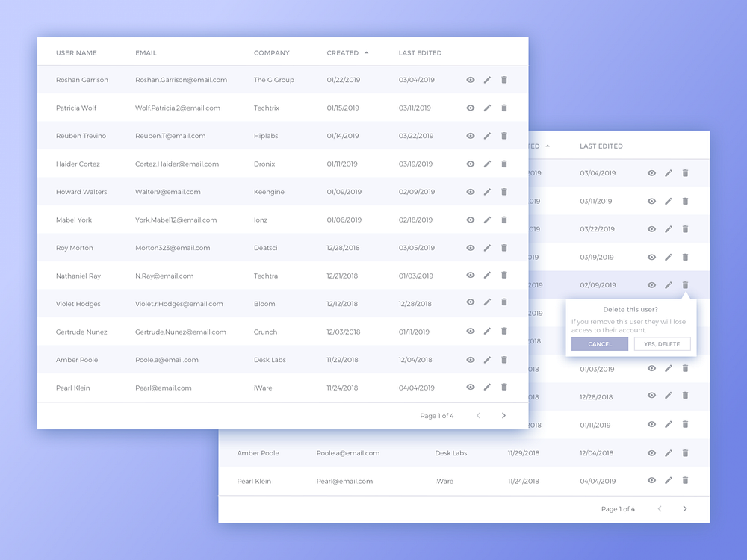Select the EMAIL column header
Viewport: 747px width, 560px height.
point(146,52)
